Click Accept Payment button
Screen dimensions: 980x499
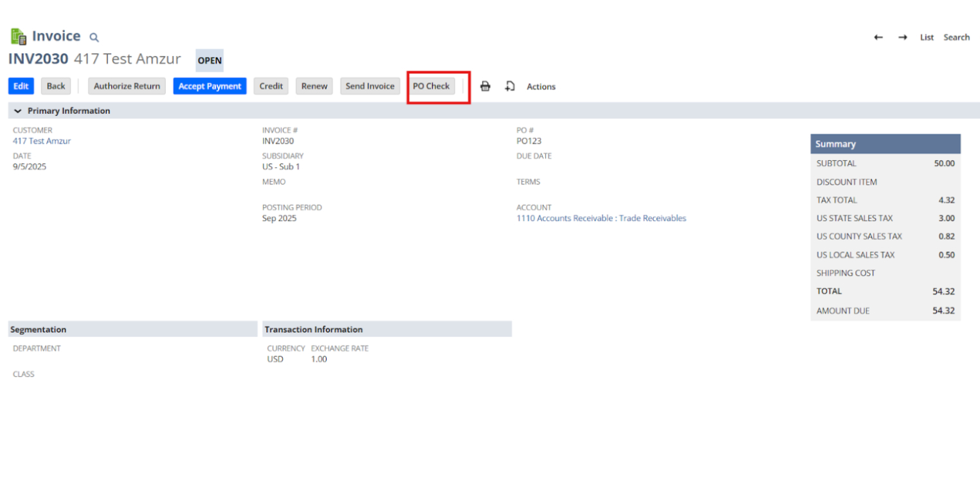point(210,86)
